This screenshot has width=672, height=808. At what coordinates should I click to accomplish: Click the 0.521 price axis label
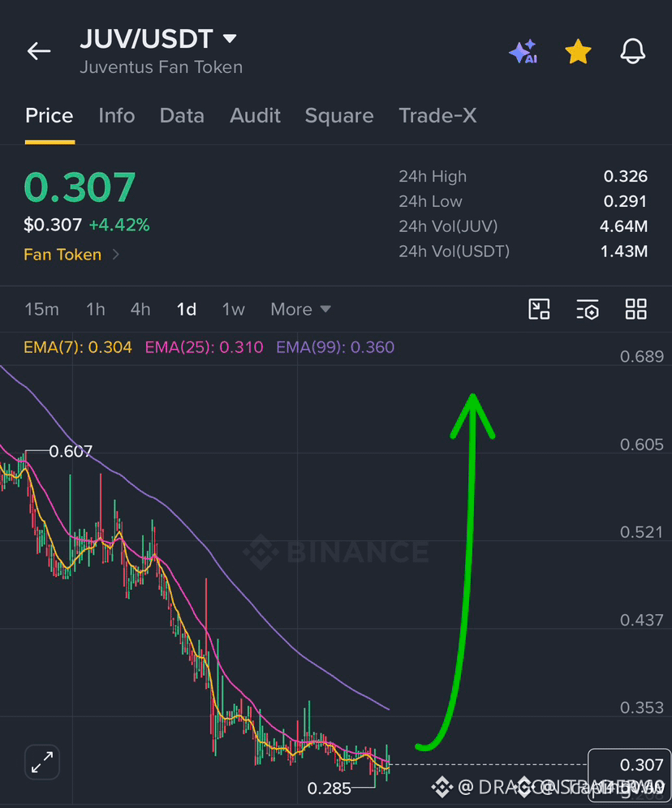pos(642,532)
